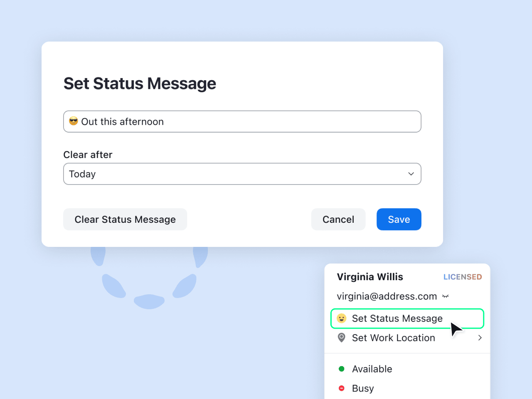Expand Set Work Location submenu arrow
The height and width of the screenshot is (399, 532).
[x=480, y=338]
